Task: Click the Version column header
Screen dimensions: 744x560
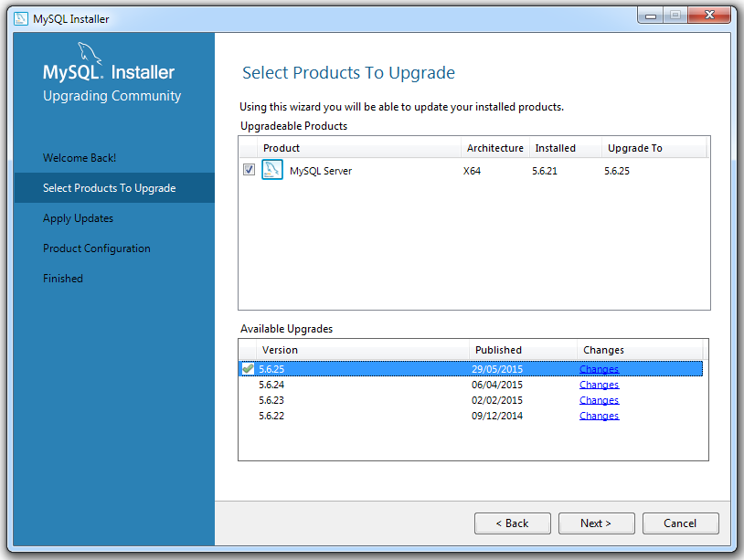Action: coord(363,350)
